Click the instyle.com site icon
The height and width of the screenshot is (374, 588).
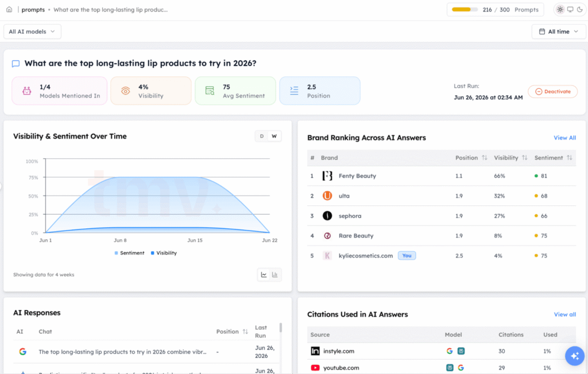pos(315,351)
